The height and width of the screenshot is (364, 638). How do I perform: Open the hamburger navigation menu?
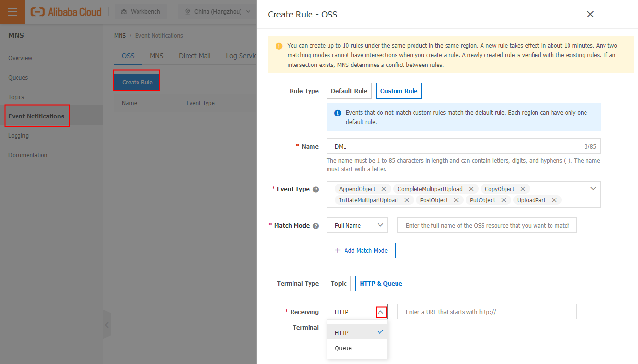point(12,12)
